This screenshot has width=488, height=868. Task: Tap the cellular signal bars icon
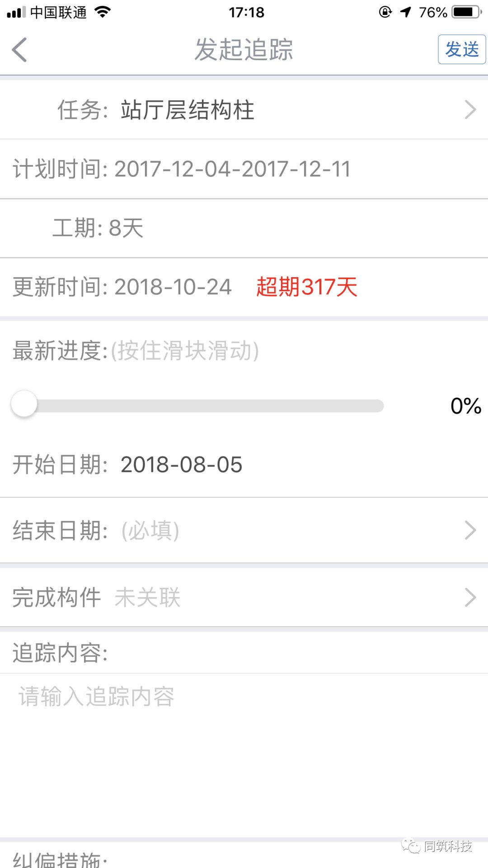click(16, 13)
